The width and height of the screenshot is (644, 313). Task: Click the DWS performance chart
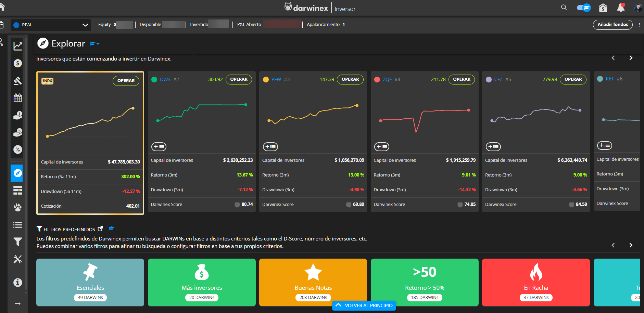202,113
